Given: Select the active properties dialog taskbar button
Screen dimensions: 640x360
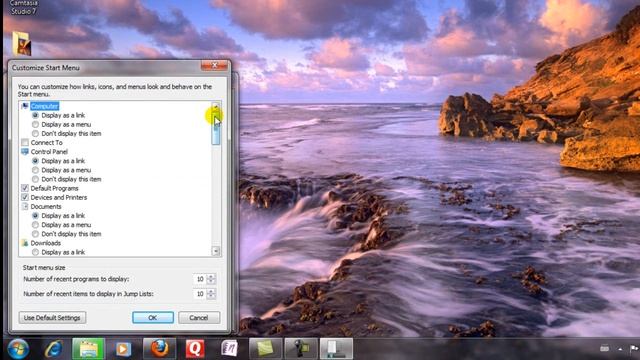Looking at the screenshot, I should coord(336,349).
